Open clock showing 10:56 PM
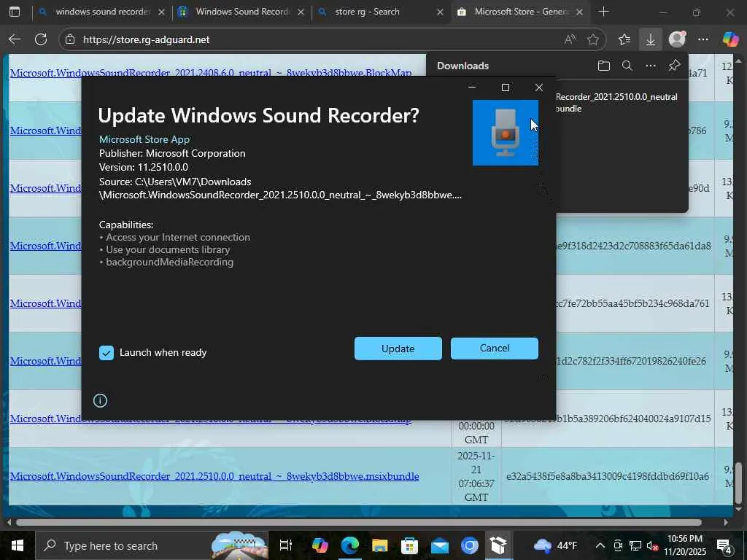 (x=684, y=545)
